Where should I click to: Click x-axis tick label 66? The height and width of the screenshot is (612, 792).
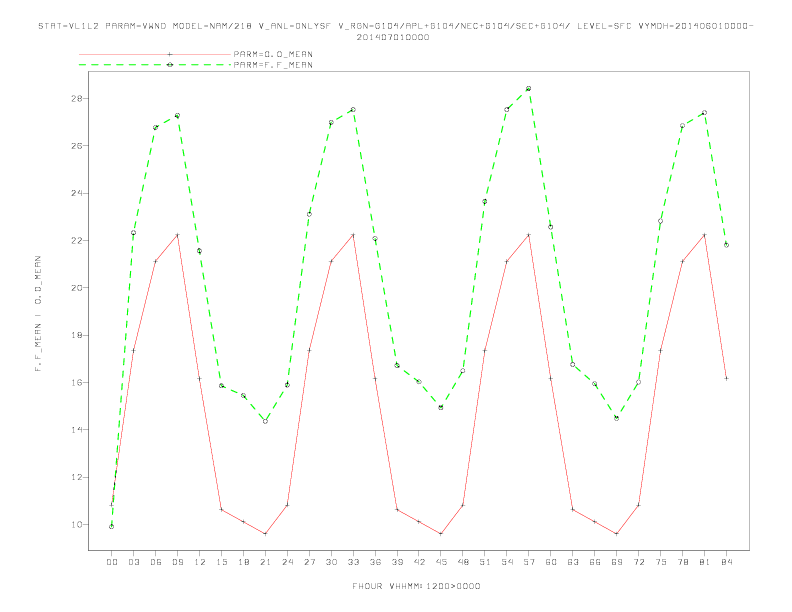click(595, 562)
